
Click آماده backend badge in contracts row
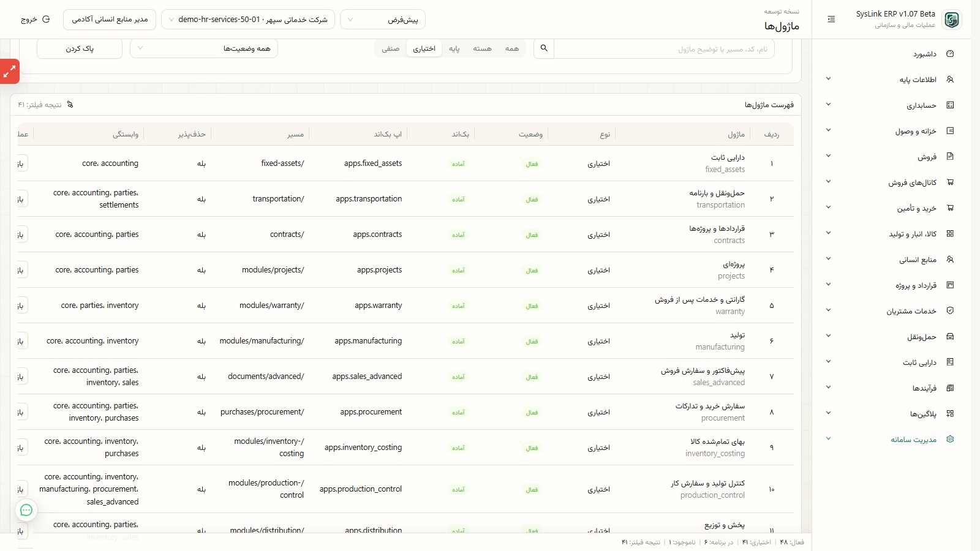[458, 235]
